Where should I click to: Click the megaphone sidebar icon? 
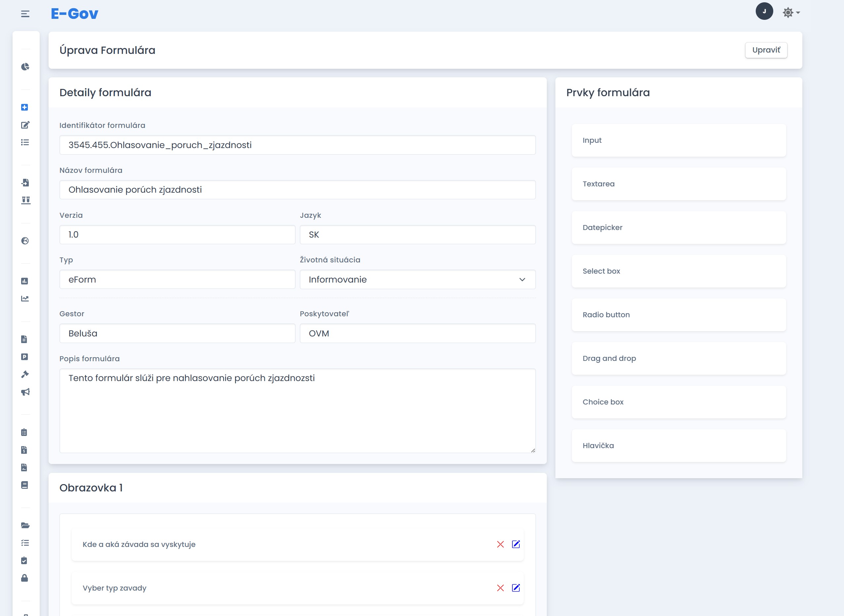pyautogui.click(x=25, y=392)
